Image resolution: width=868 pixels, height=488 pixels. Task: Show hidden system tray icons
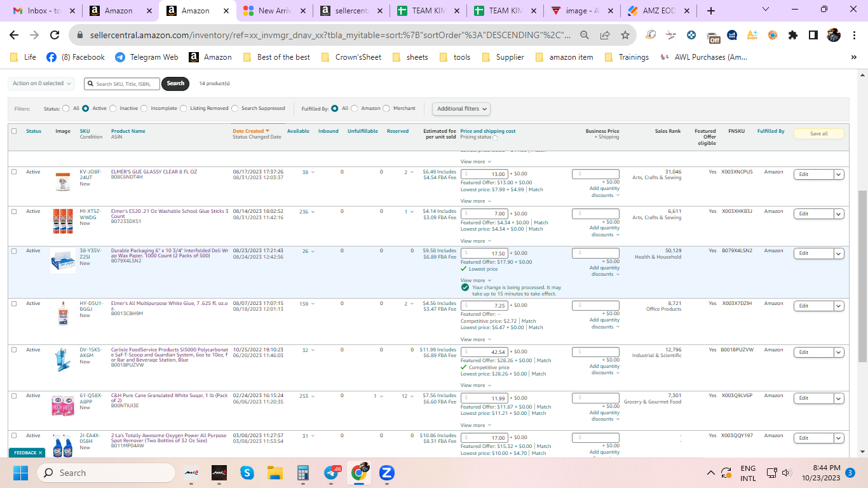pos(710,473)
